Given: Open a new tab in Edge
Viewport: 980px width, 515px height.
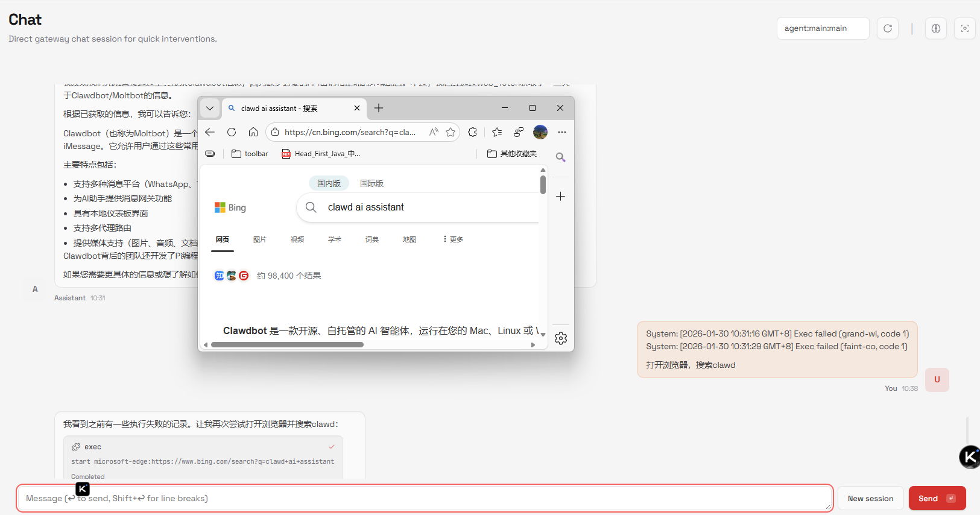Looking at the screenshot, I should [x=379, y=109].
